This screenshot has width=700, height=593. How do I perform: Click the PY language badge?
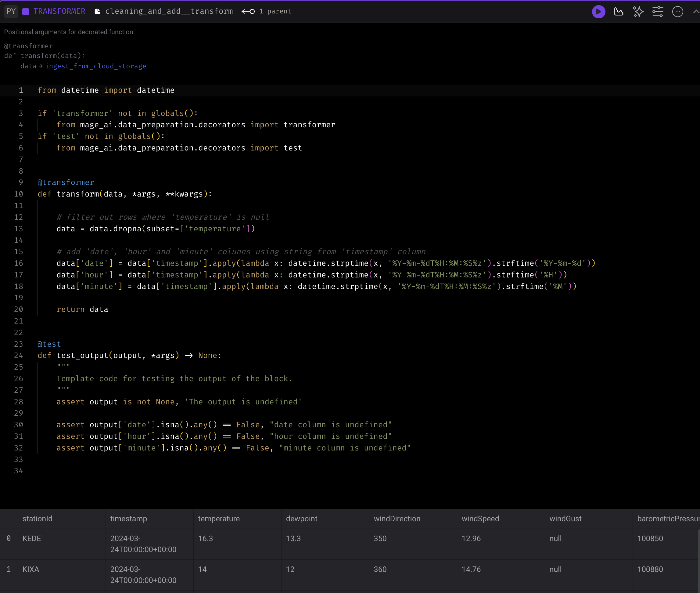click(x=11, y=11)
